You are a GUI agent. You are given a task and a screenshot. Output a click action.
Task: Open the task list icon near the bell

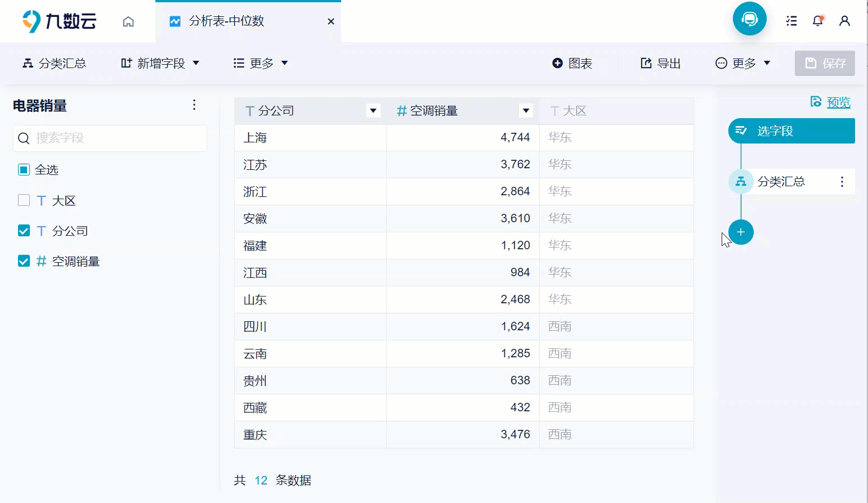(x=791, y=21)
